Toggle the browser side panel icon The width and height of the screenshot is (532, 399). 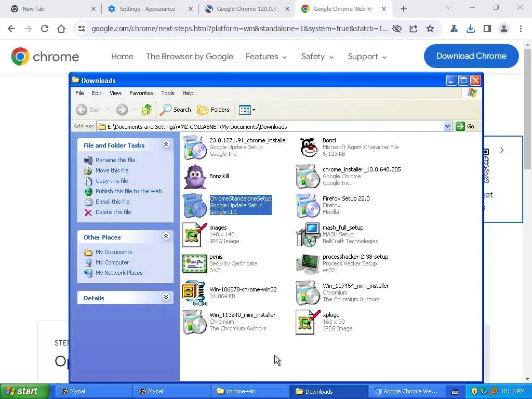(487, 29)
